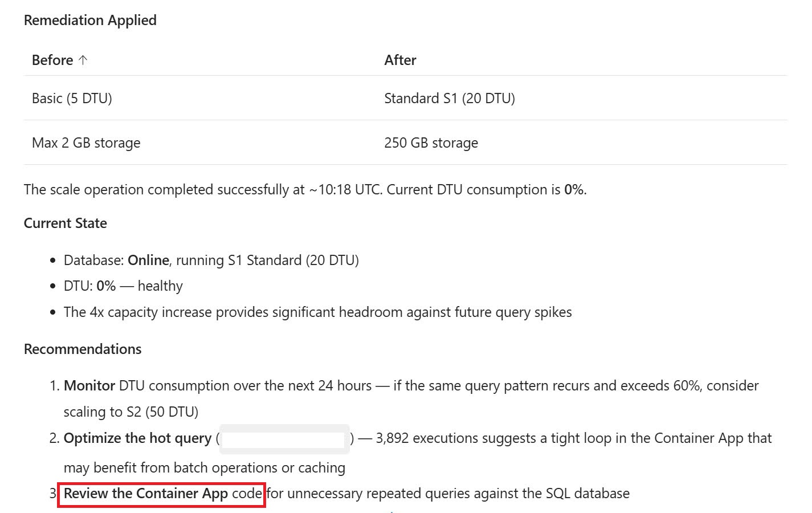Click the Recommendations heading
Viewport: 812px width, 513px height.
[x=83, y=349]
